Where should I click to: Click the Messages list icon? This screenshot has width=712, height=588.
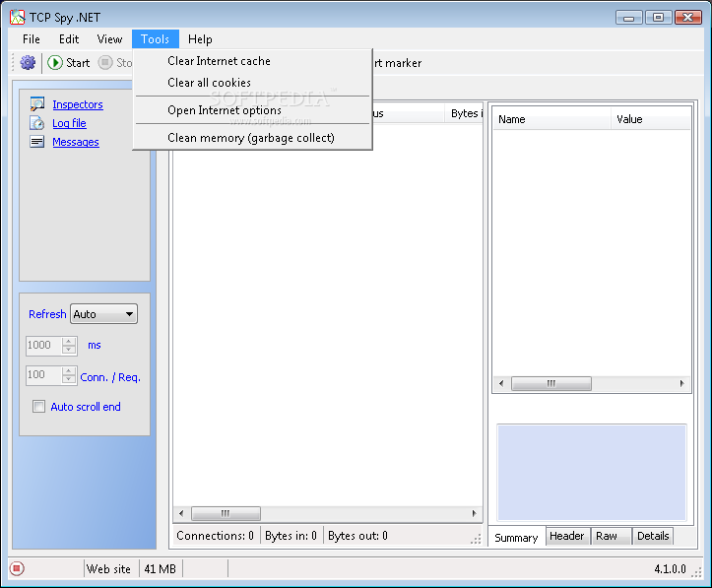pyautogui.click(x=36, y=142)
